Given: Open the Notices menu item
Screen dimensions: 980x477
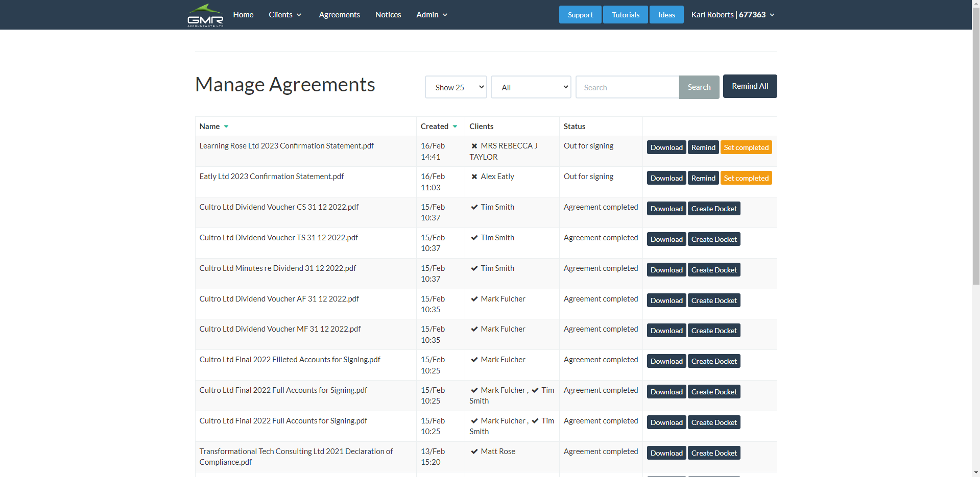Looking at the screenshot, I should pos(388,15).
